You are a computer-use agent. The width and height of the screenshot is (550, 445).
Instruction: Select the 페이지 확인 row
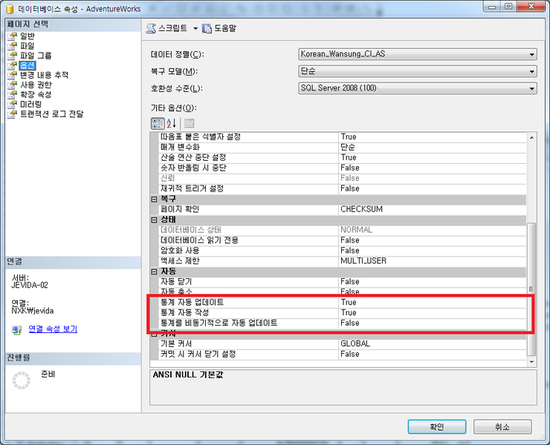(x=342, y=209)
